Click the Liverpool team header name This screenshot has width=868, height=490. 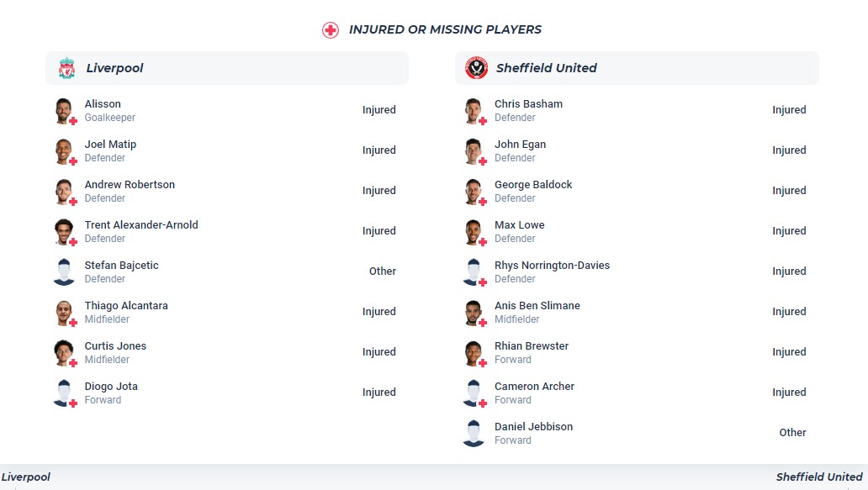(114, 68)
